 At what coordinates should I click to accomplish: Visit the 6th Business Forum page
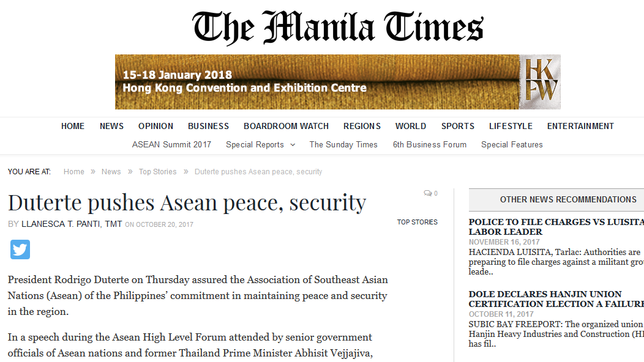(x=430, y=144)
